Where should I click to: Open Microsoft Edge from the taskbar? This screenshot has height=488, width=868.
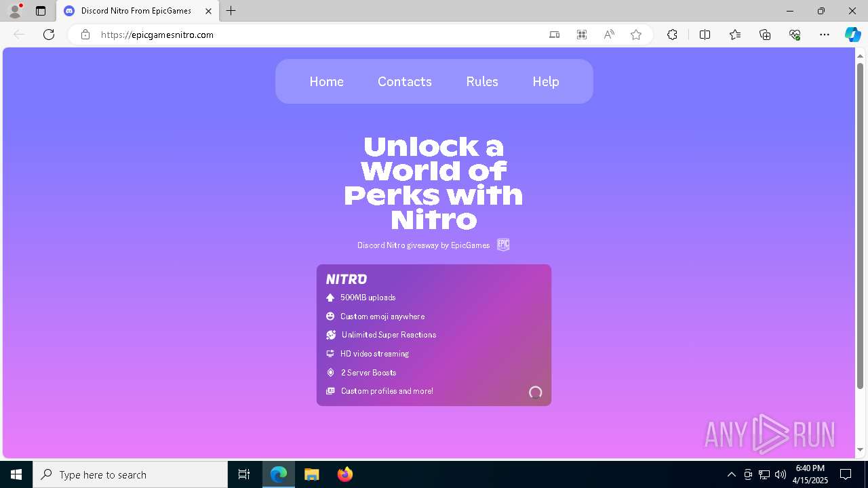point(279,474)
